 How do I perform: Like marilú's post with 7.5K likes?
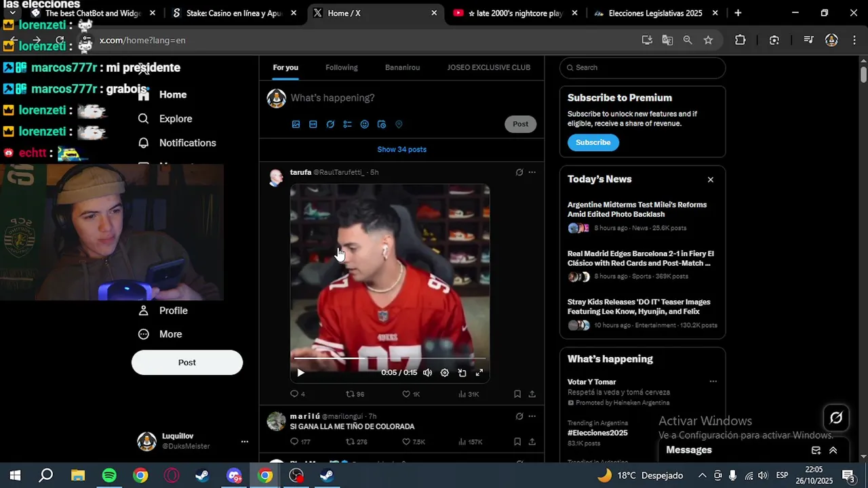pyautogui.click(x=413, y=442)
